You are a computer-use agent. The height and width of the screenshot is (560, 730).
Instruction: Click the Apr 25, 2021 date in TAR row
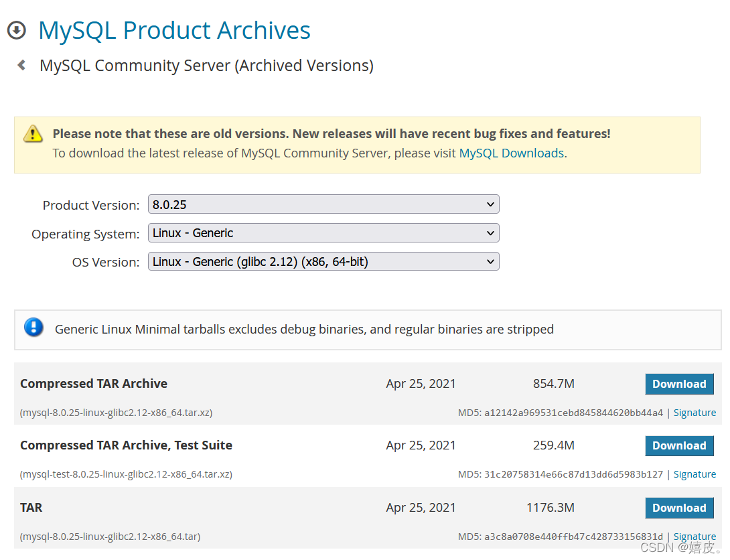tap(421, 507)
